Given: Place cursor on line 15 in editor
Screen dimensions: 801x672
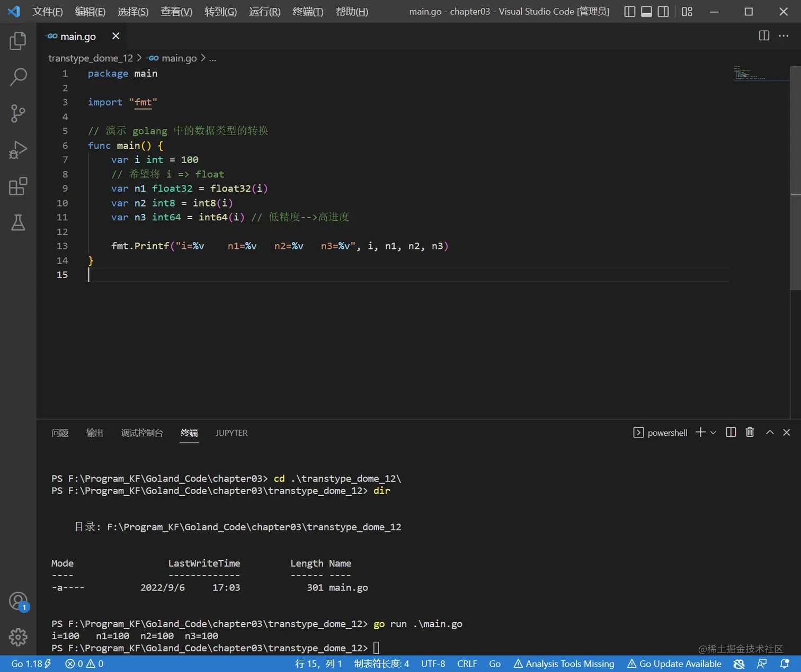Looking at the screenshot, I should click(408, 275).
